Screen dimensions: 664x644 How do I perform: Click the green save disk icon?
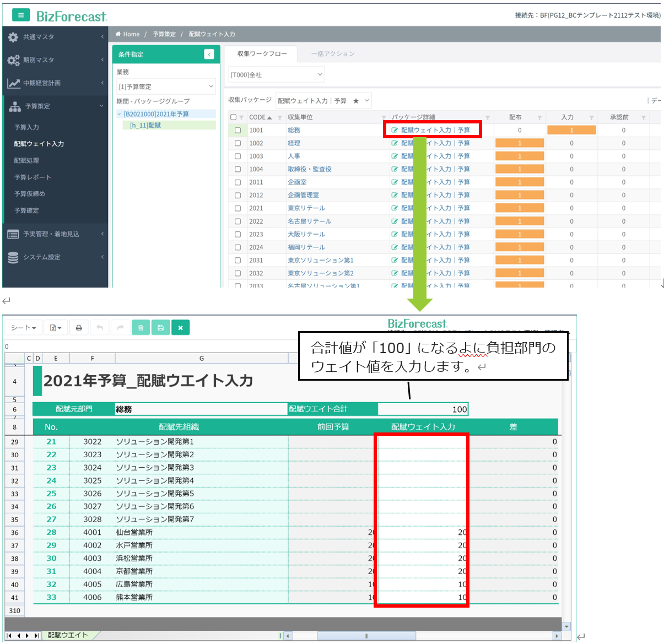(x=160, y=328)
